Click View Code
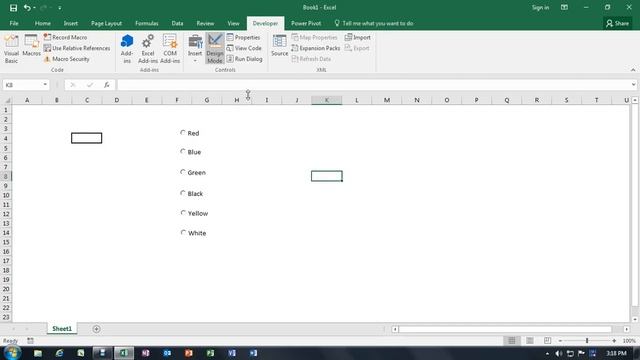The width and height of the screenshot is (640, 360). 244,48
